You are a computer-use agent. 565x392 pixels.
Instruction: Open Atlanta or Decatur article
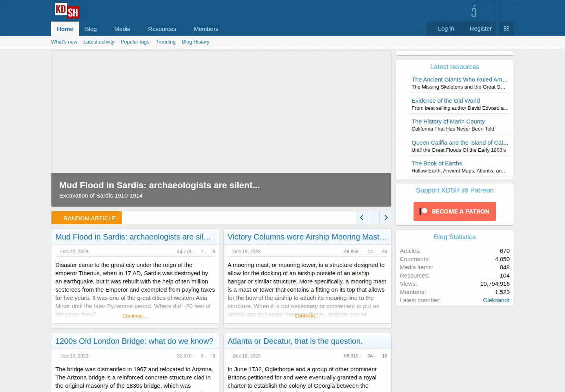click(x=295, y=341)
